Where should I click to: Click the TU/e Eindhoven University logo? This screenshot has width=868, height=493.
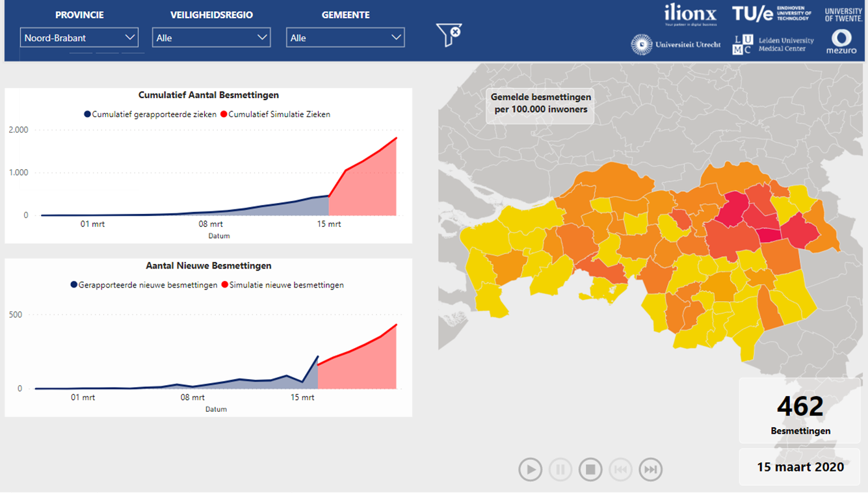[772, 14]
